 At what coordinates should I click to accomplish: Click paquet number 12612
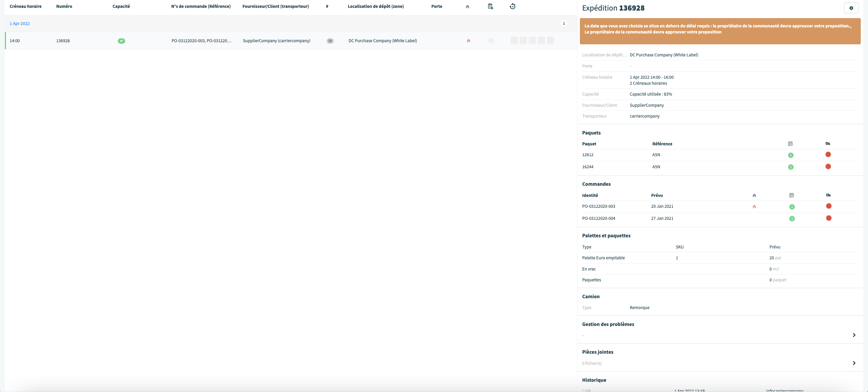click(588, 155)
